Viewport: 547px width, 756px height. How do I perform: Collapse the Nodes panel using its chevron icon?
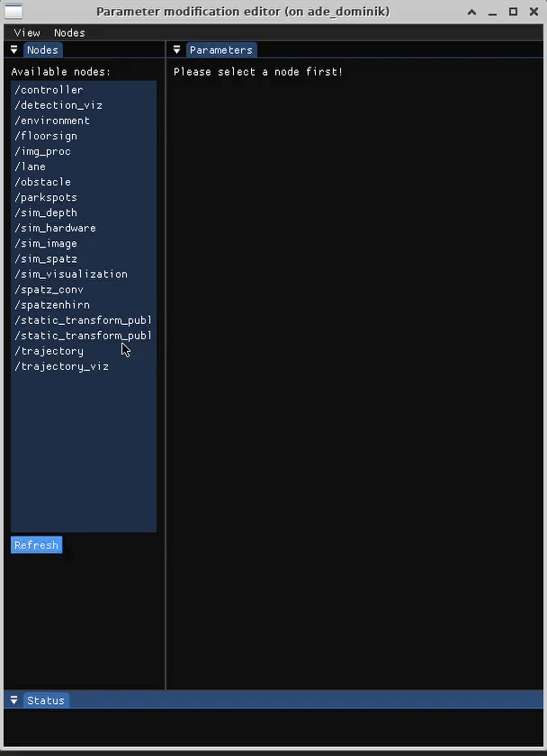(x=13, y=49)
